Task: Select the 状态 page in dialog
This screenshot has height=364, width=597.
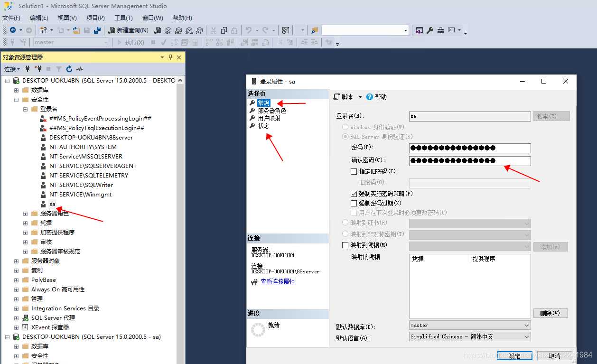Action: pos(263,126)
